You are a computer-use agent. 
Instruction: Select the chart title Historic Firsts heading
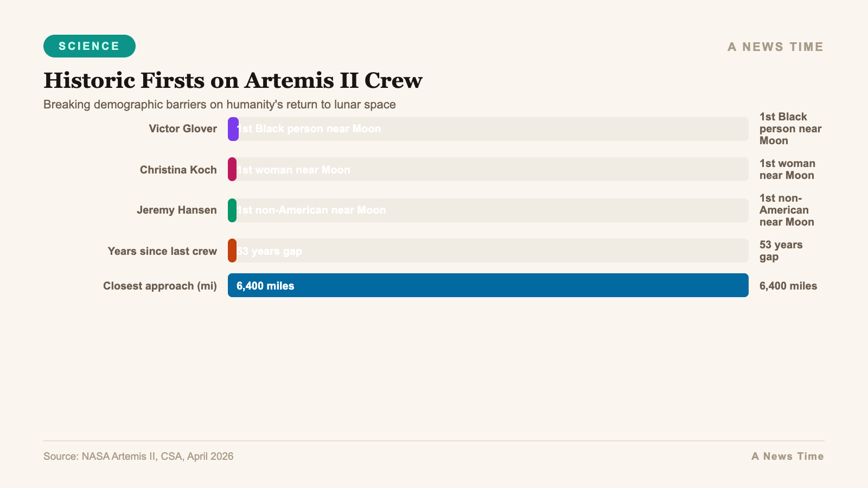(233, 80)
